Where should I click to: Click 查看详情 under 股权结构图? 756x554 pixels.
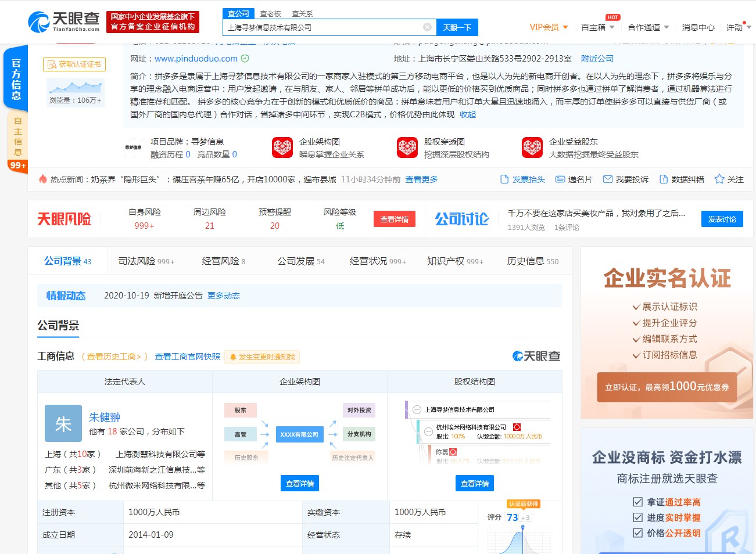tap(475, 483)
